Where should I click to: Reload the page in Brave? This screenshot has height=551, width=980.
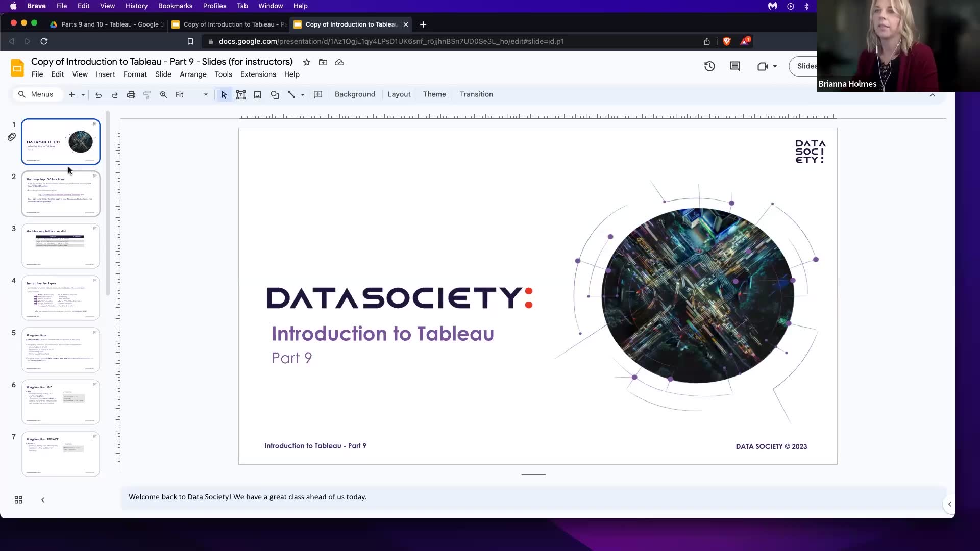(x=44, y=41)
